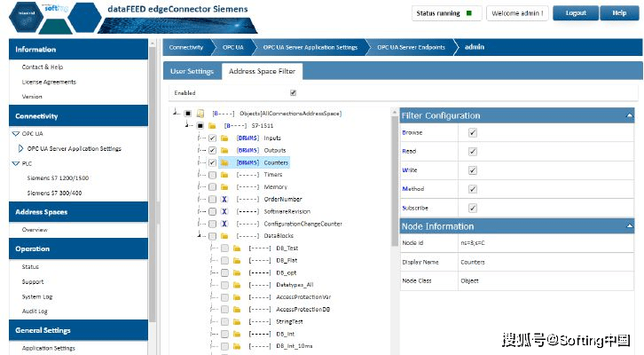The height and width of the screenshot is (355, 644).
Task: Click the Objects root node icon
Action: coord(200,114)
